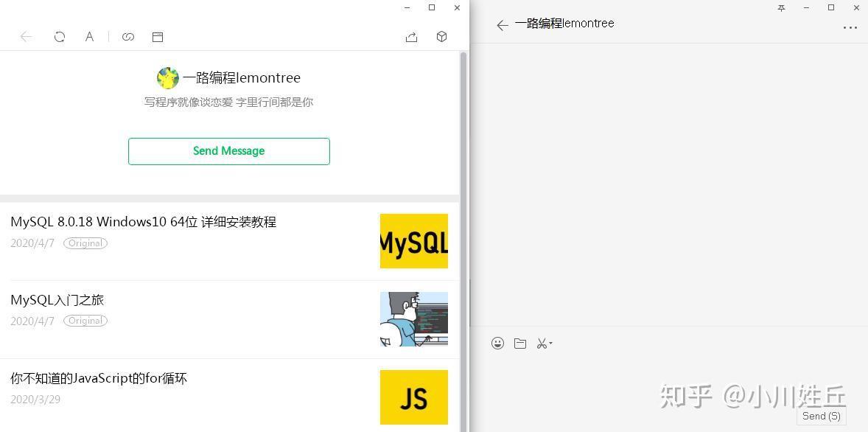The image size is (868, 432).
Task: Open the MySQL 8.0.18 installation tutorial
Action: click(x=143, y=221)
